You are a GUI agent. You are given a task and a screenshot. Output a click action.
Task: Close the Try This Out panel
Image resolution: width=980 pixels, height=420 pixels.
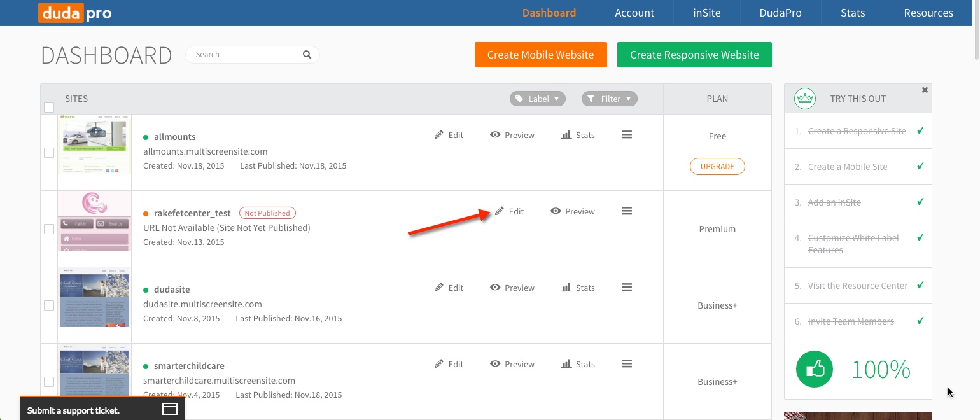click(x=925, y=90)
